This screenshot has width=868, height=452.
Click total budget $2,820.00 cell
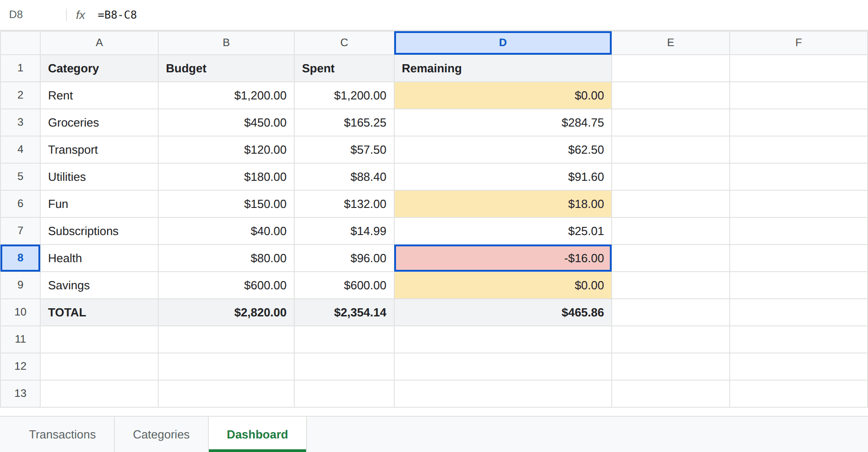226,312
